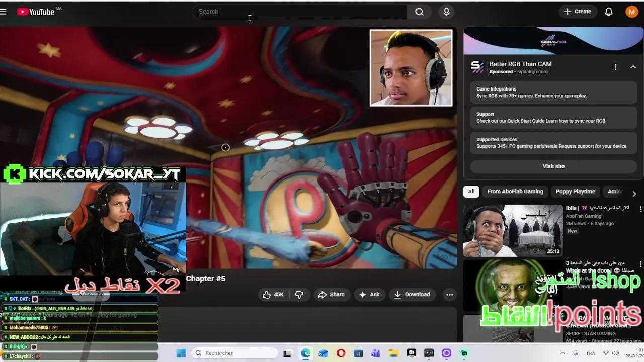Click the SECRET STAR GAMING channel name

tap(591, 333)
